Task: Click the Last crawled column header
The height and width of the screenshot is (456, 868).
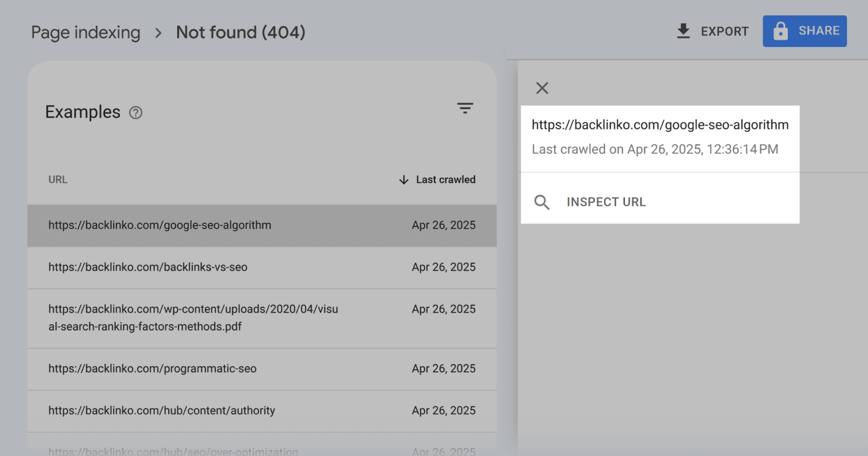Action: 445,179
